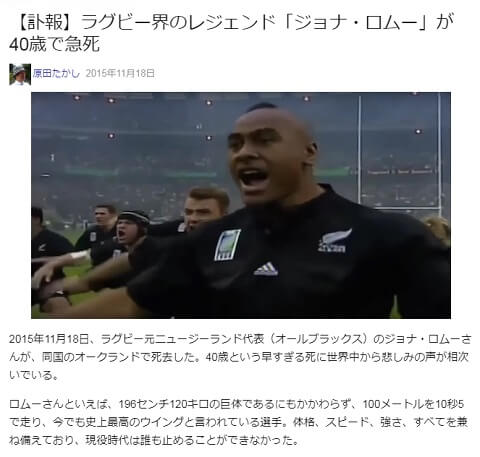Click the second paragraph starting ロムーさんといえば

click(238, 422)
